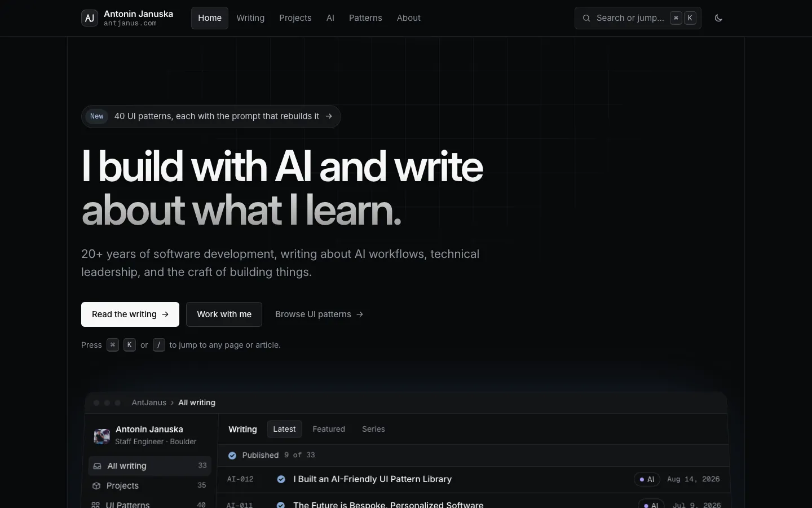This screenshot has width=812, height=508.
Task: Click the AI-012 article ID
Action: point(240,479)
